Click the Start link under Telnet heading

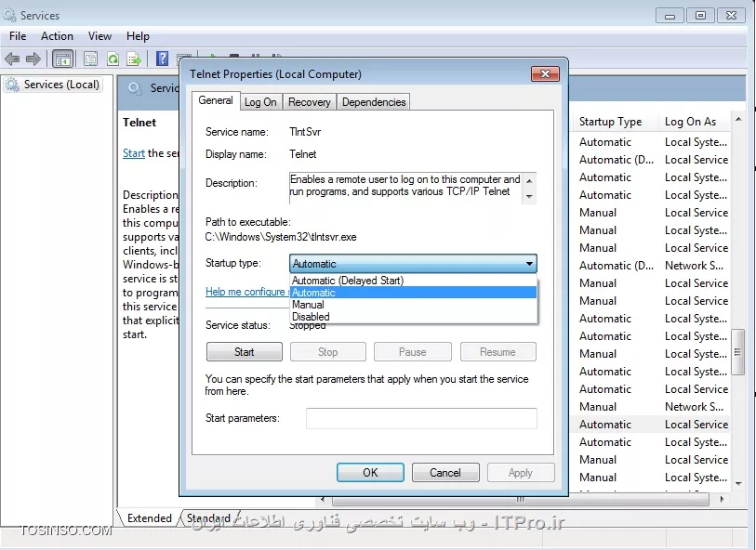(134, 153)
